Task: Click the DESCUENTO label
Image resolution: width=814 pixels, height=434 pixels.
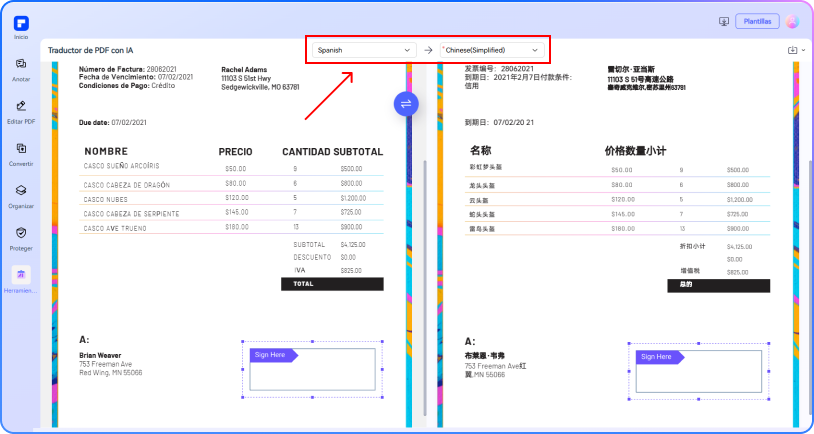Action: [x=312, y=257]
